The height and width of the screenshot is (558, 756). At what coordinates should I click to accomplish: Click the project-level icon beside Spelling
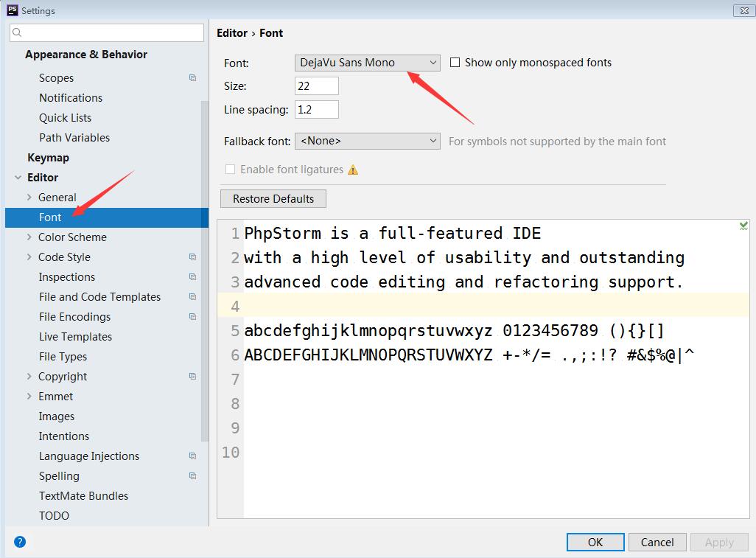pyautogui.click(x=192, y=476)
